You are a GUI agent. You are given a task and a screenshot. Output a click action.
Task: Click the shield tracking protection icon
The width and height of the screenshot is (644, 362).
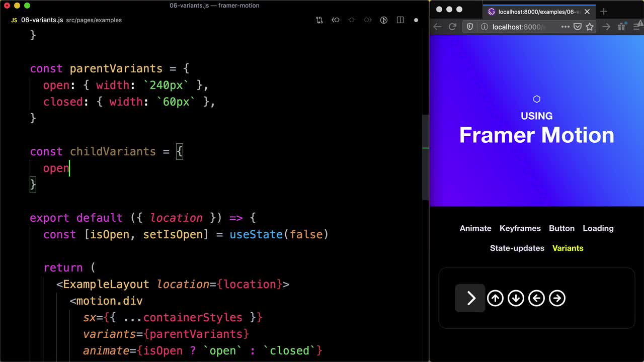[x=470, y=27]
